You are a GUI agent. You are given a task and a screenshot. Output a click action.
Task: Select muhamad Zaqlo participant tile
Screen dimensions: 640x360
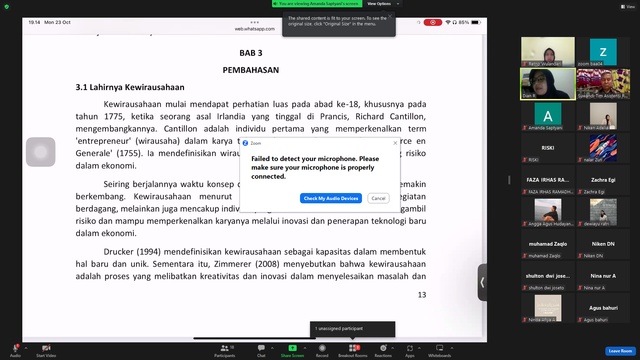pos(548,244)
